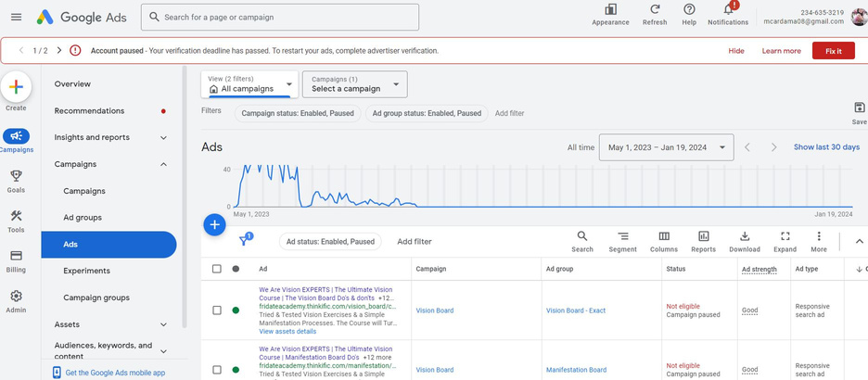Screen dimensions: 868x380
Task: Click Show last 30 days
Action: coord(826,147)
